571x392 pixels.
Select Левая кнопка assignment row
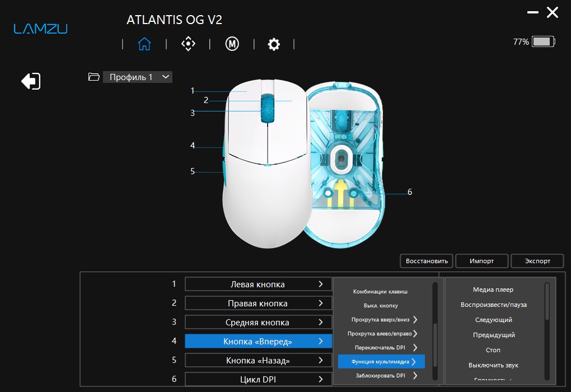pyautogui.click(x=258, y=284)
